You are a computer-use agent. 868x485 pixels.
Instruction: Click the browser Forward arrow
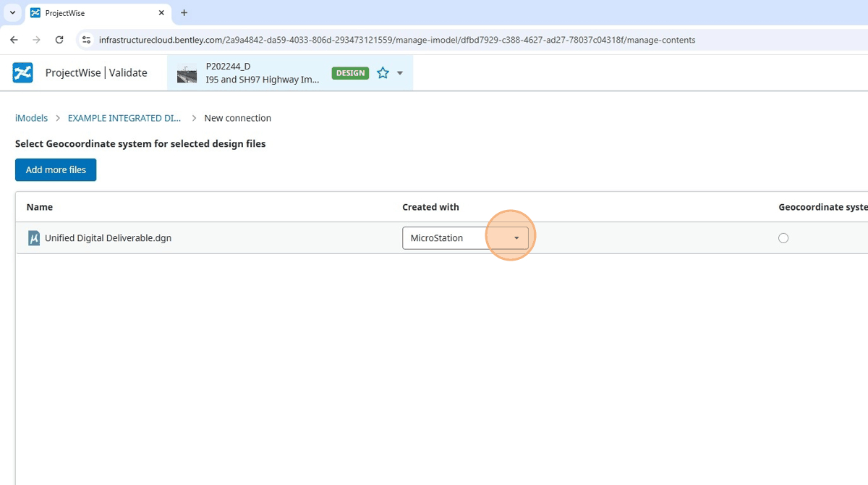(37, 40)
